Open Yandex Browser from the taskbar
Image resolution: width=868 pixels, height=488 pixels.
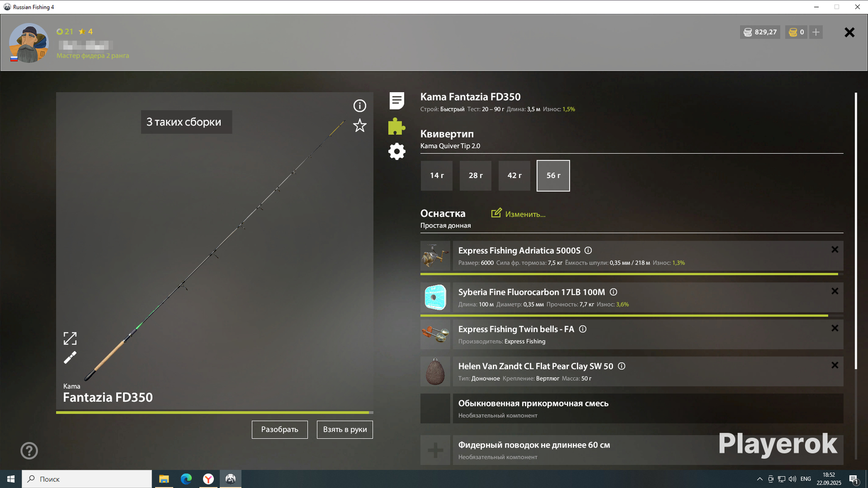pyautogui.click(x=208, y=479)
